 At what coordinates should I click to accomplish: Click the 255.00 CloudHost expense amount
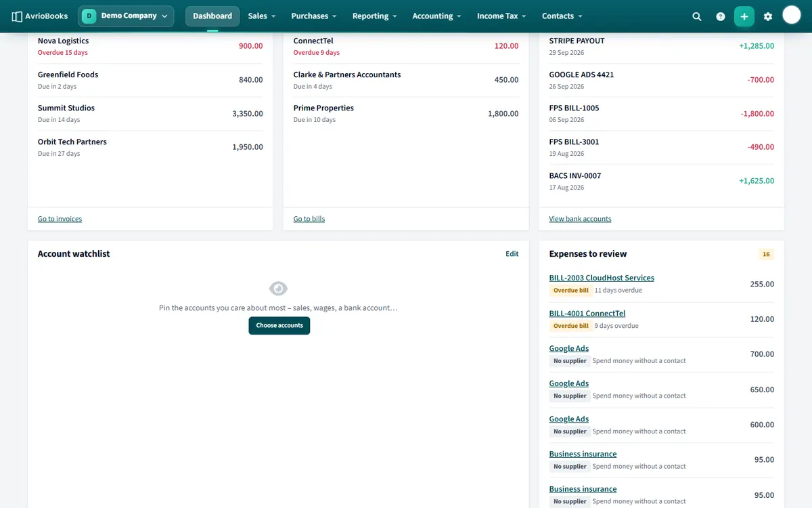pos(762,284)
